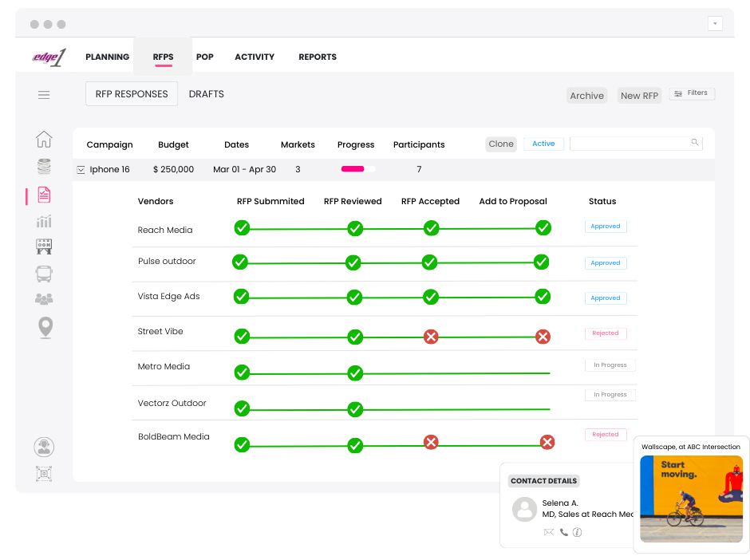Switch to the RFPS tab
750x560 pixels.
163,57
